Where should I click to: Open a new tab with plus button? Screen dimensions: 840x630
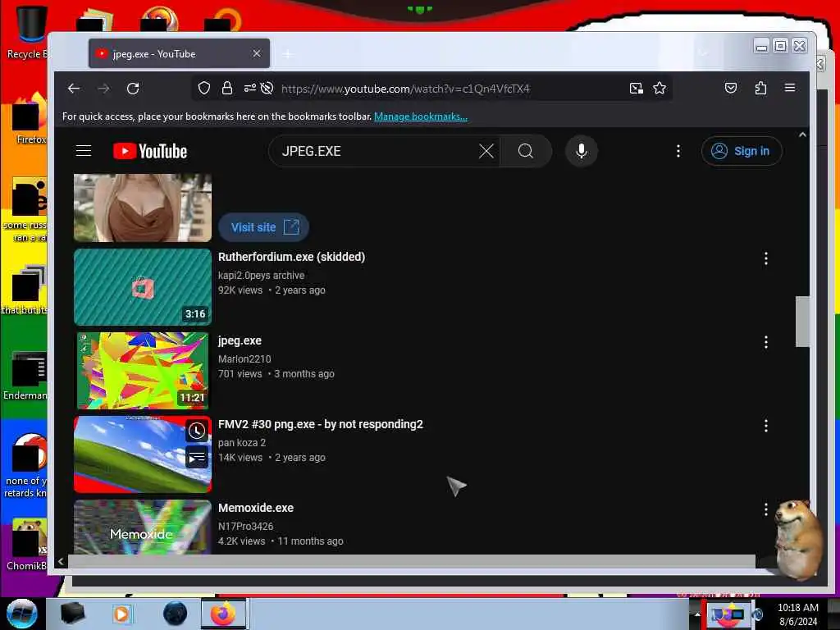pos(288,53)
